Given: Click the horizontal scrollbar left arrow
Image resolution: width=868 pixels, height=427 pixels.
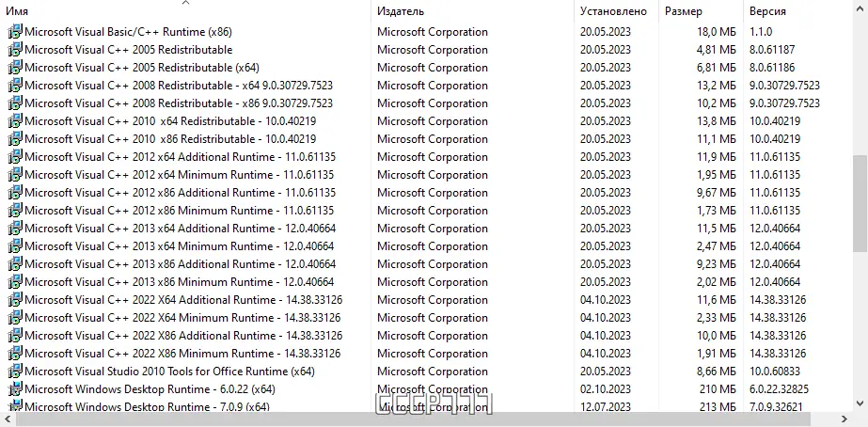Looking at the screenshot, I should (8, 419).
